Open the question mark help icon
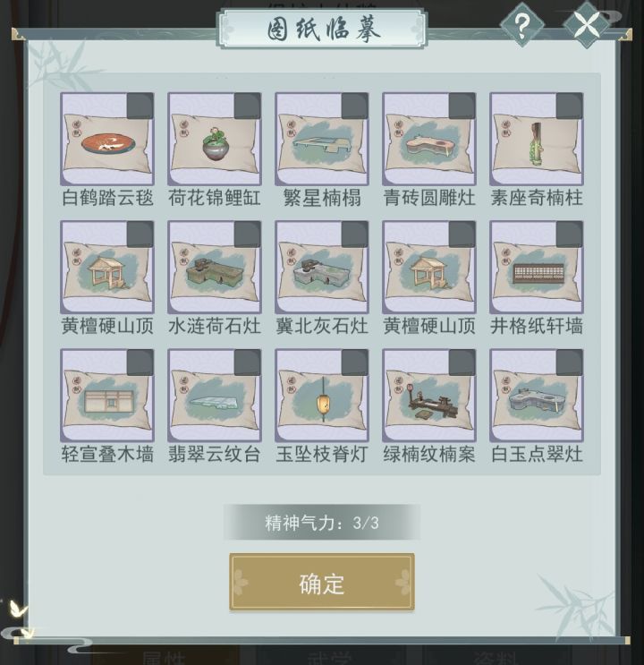644x665 pixels. tap(521, 24)
